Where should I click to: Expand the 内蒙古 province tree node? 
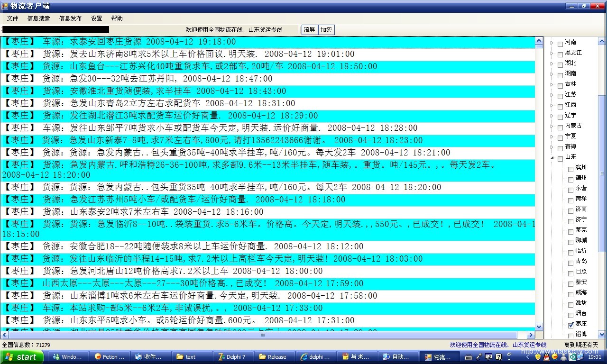point(552,127)
